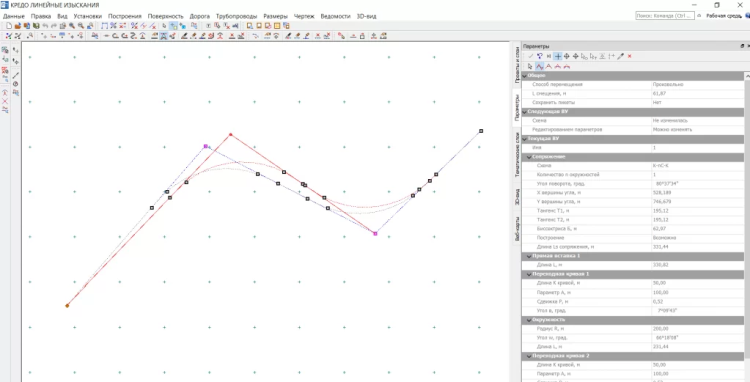750x382 pixels.
Task: Open the Чертеж menu
Action: [x=304, y=16]
